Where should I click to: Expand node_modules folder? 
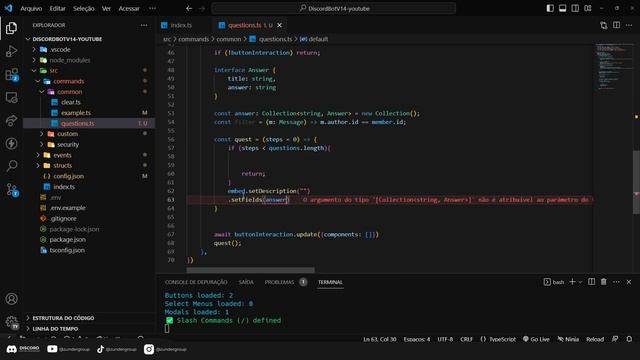34,60
